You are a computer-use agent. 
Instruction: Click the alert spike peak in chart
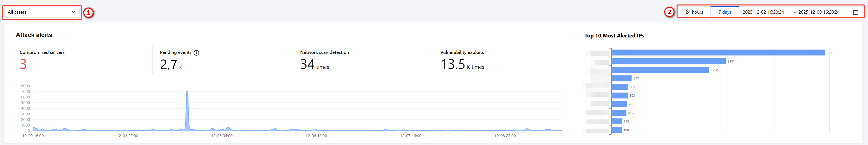point(187,92)
